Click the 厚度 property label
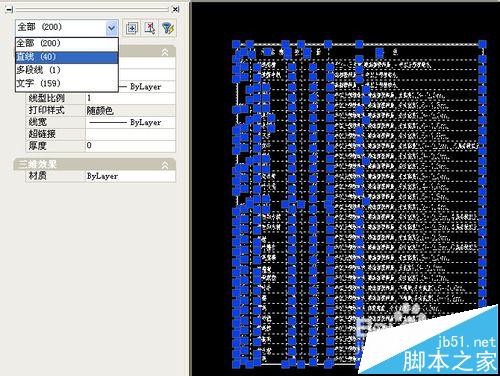500x376 pixels. pyautogui.click(x=38, y=146)
